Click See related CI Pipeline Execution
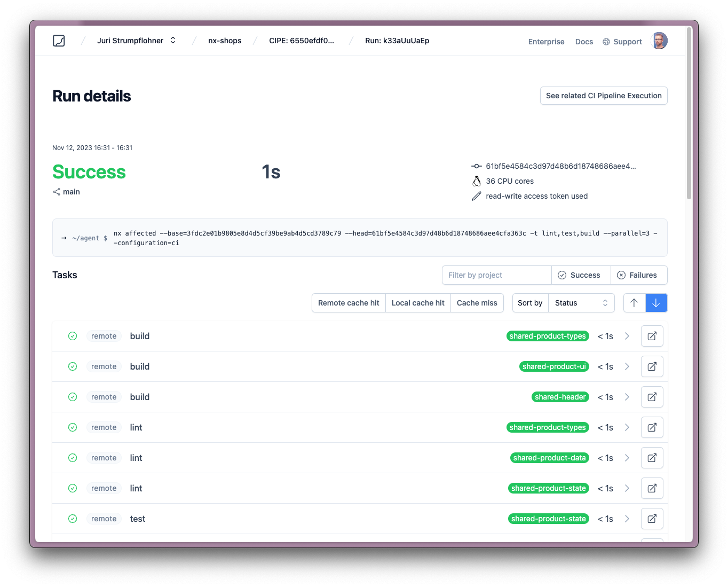728x587 pixels. (x=604, y=96)
